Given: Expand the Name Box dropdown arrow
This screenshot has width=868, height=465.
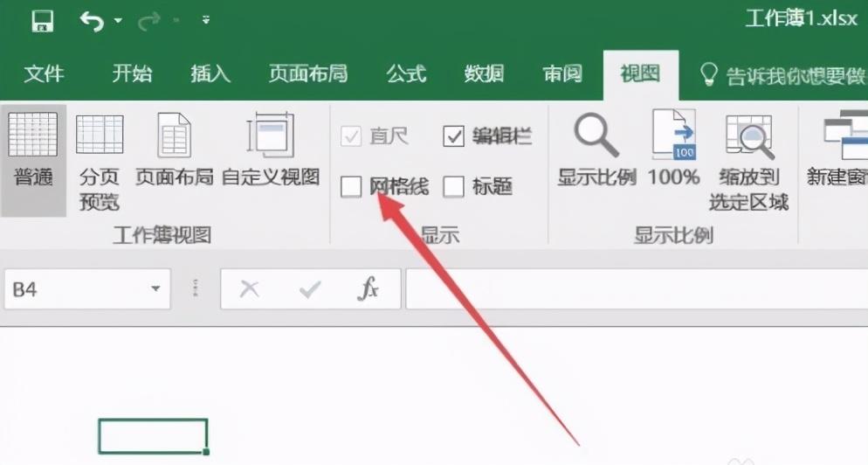Looking at the screenshot, I should (x=155, y=288).
